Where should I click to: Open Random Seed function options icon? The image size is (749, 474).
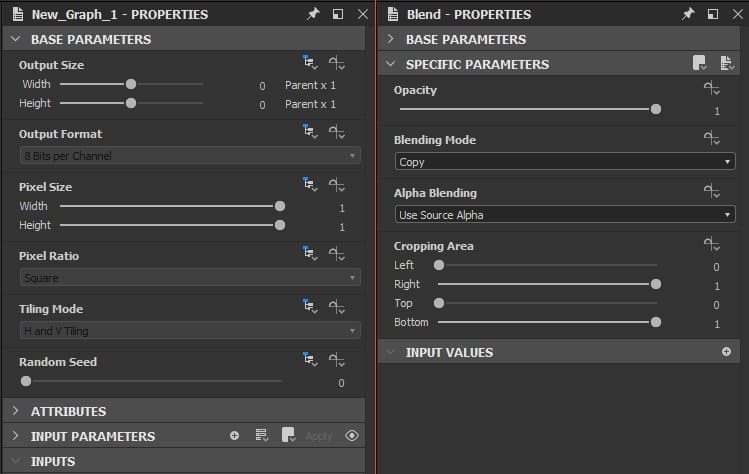(337, 359)
